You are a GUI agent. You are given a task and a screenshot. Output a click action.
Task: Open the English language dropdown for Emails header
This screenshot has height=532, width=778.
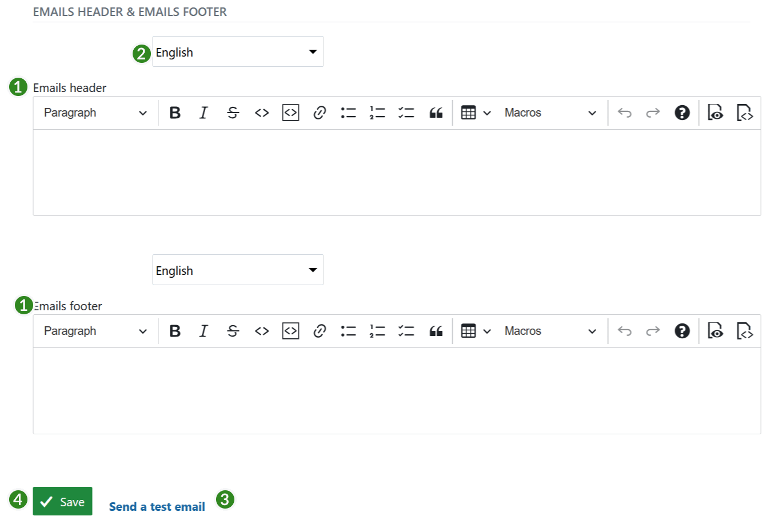(x=238, y=51)
